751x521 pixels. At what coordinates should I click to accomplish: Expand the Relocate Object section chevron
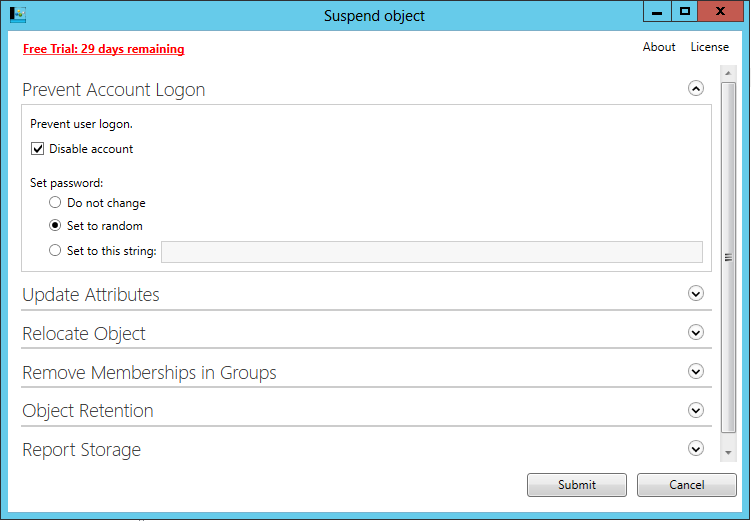click(695, 332)
